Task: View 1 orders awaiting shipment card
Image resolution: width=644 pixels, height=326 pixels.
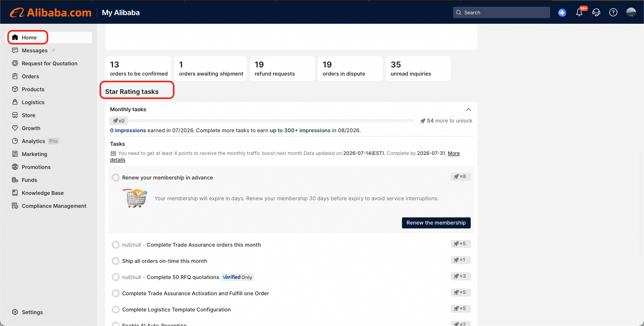Action: [210, 69]
